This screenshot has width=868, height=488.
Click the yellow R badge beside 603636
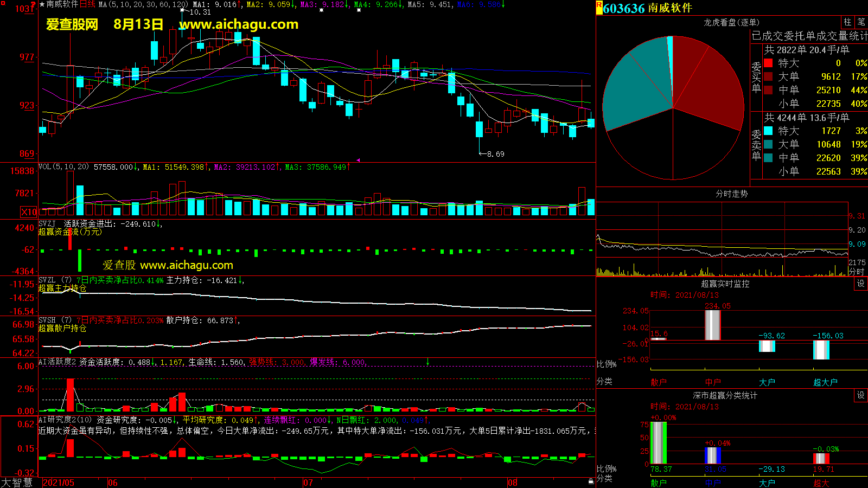(599, 7)
